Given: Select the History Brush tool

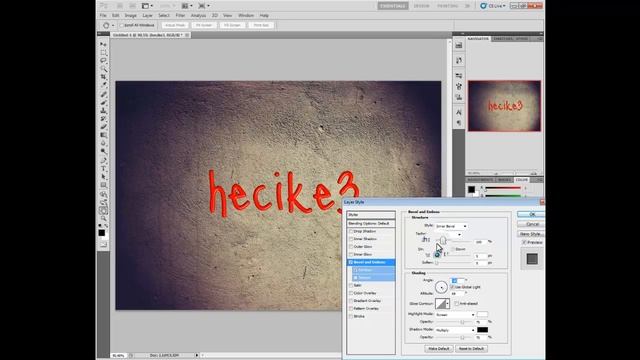Looking at the screenshot, I should (x=103, y=119).
